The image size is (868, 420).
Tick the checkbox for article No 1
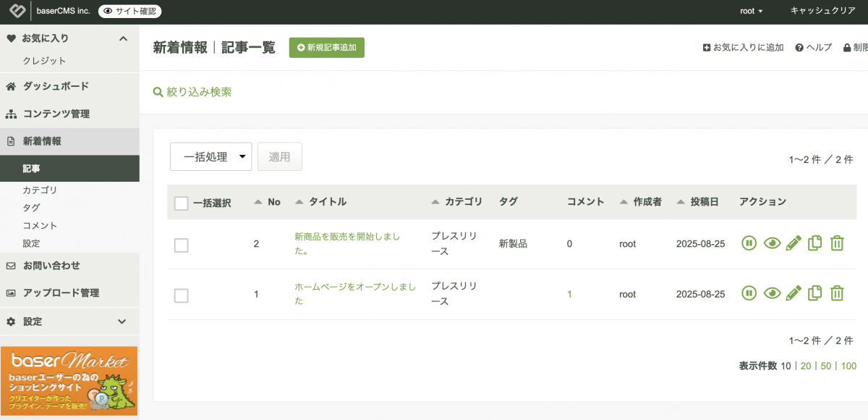point(182,295)
